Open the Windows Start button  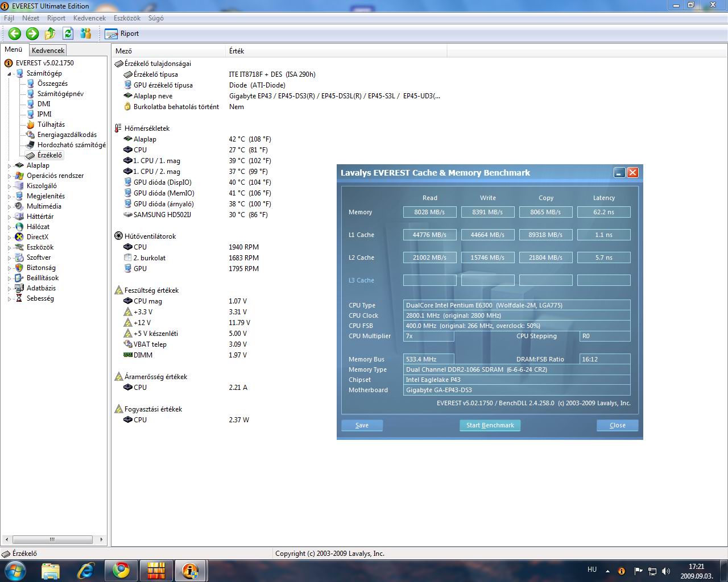pyautogui.click(x=14, y=570)
